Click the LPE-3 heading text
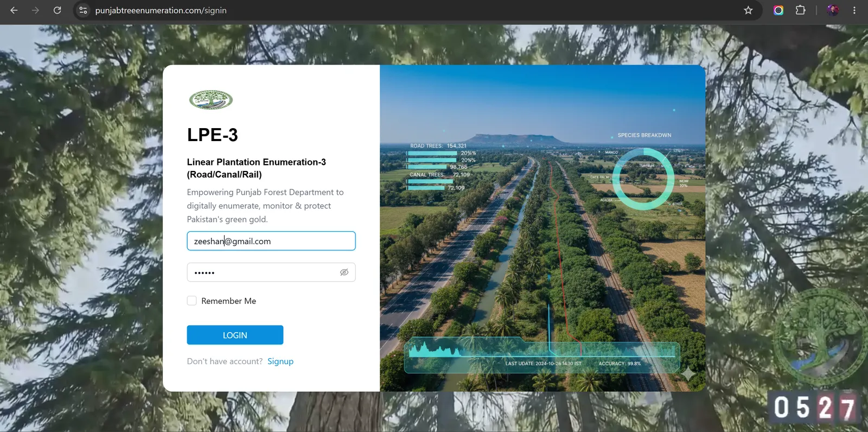Screen dimensions: 868x432 coord(213,135)
